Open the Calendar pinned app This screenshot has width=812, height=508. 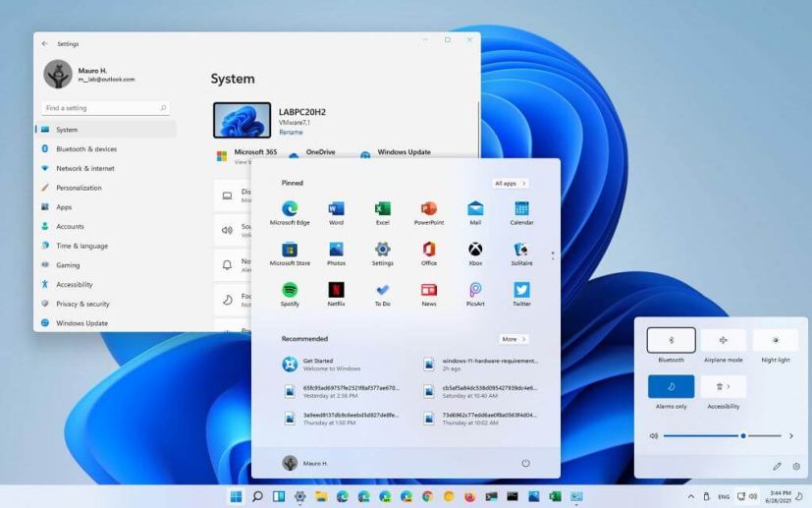[x=521, y=213]
